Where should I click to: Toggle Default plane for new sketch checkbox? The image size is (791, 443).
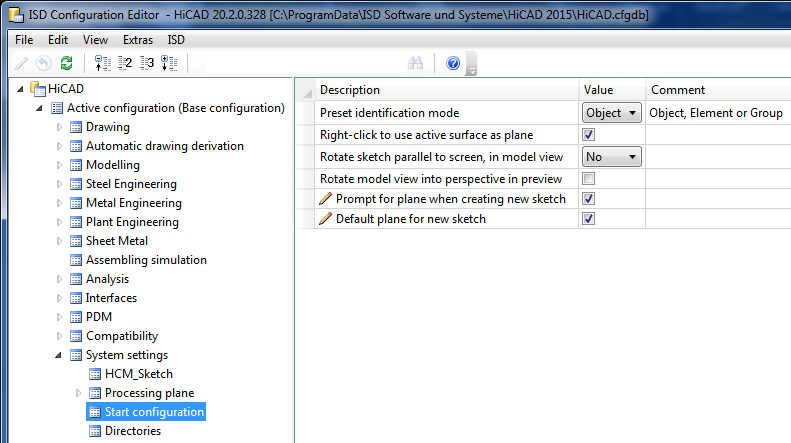point(589,219)
